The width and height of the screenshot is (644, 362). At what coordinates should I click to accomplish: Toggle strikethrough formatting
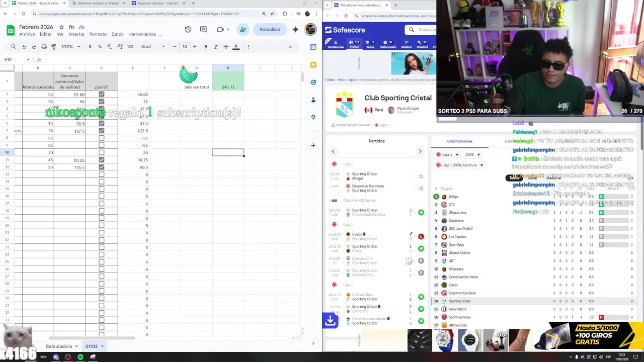click(226, 47)
